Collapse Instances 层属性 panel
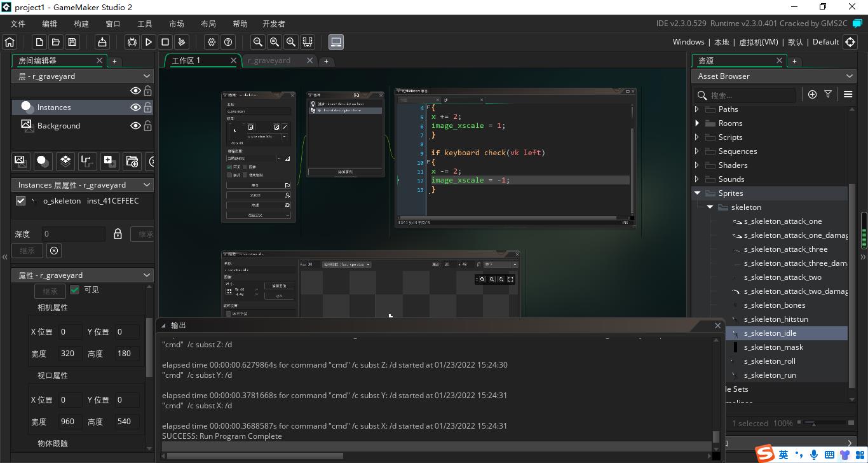The height and width of the screenshot is (463, 868). [147, 185]
